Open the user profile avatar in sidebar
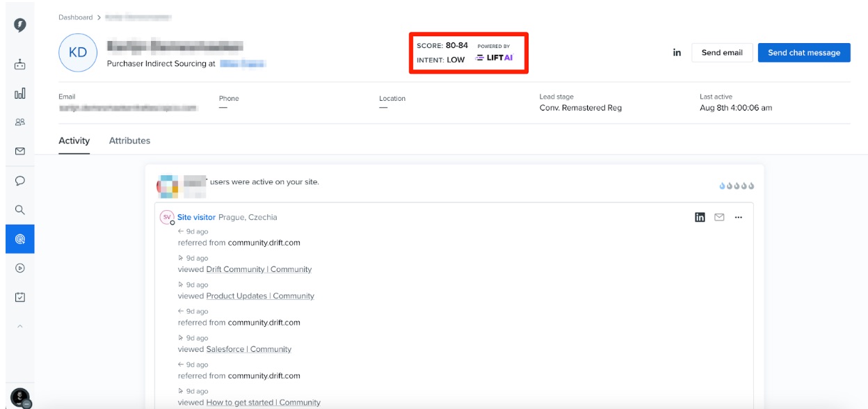The image size is (868, 409). click(x=20, y=398)
